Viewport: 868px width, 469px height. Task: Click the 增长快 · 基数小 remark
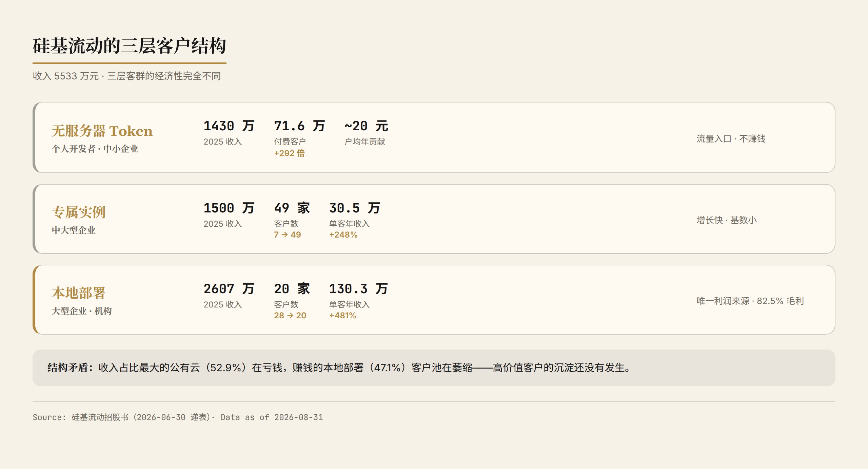pyautogui.click(x=727, y=220)
